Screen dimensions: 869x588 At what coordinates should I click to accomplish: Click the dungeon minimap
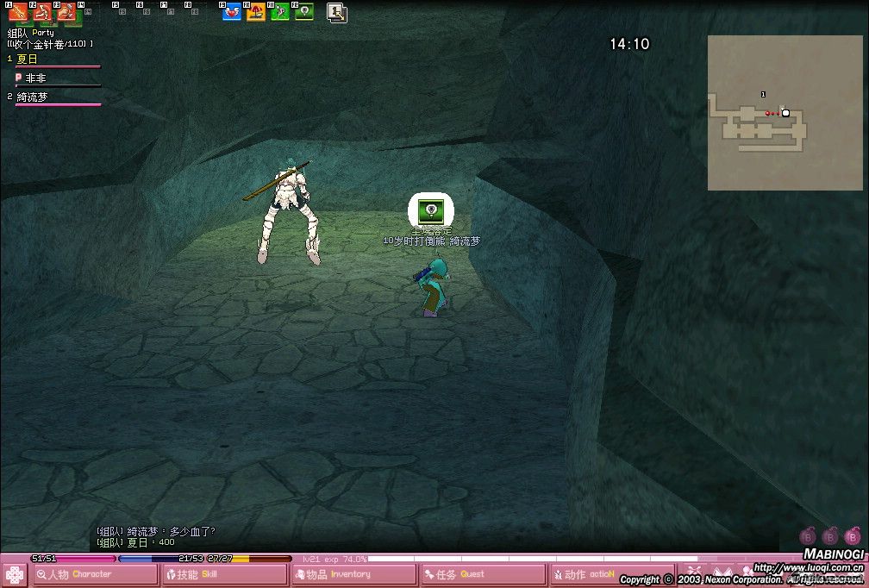(x=785, y=113)
